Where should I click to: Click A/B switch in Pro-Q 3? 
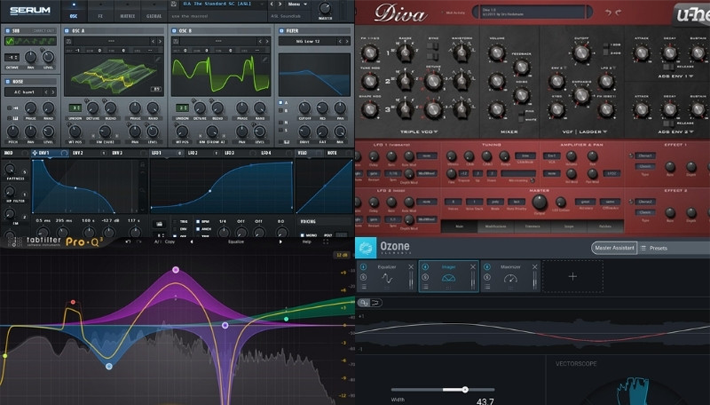pos(157,242)
